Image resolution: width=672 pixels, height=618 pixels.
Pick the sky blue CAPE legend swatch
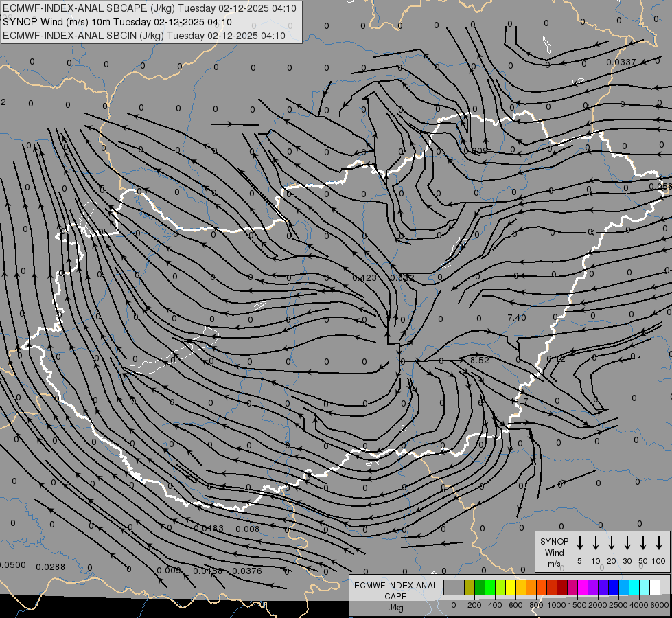(x=625, y=587)
